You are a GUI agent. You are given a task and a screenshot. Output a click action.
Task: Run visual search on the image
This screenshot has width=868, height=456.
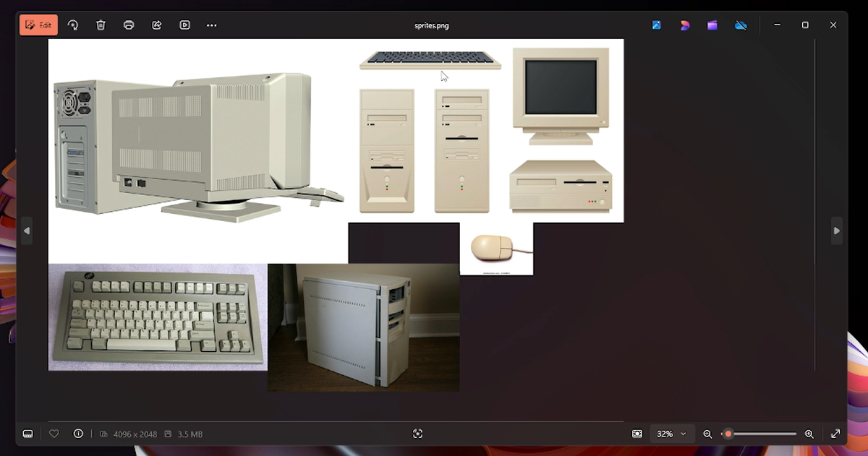(418, 434)
